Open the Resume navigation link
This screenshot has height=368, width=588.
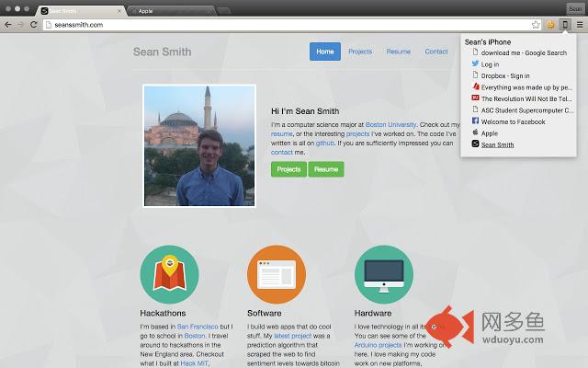coord(398,52)
